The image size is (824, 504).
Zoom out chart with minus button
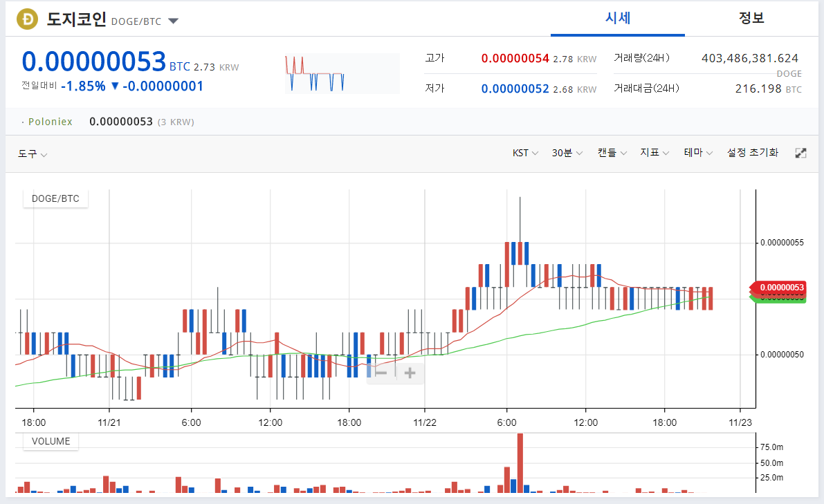(381, 373)
